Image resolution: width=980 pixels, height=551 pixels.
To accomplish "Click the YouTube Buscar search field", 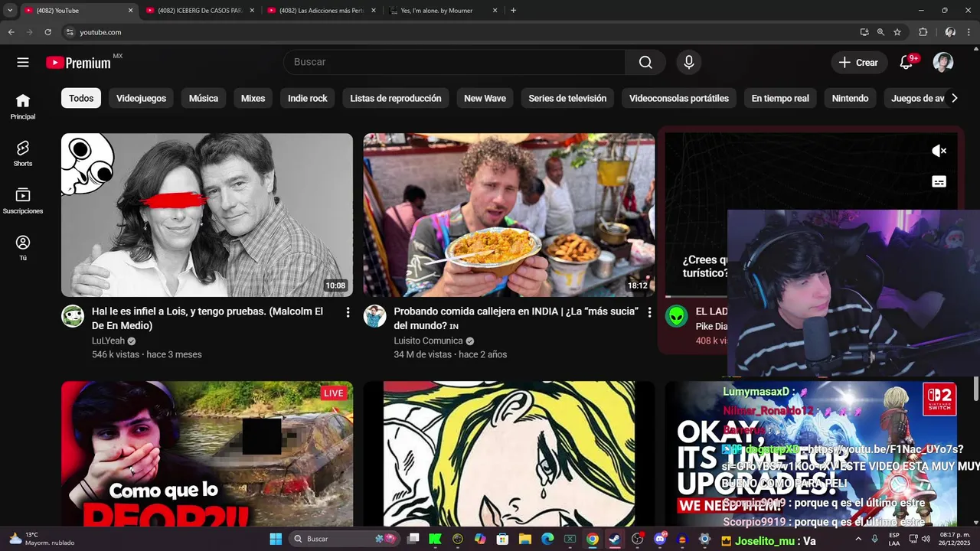I will [454, 63].
